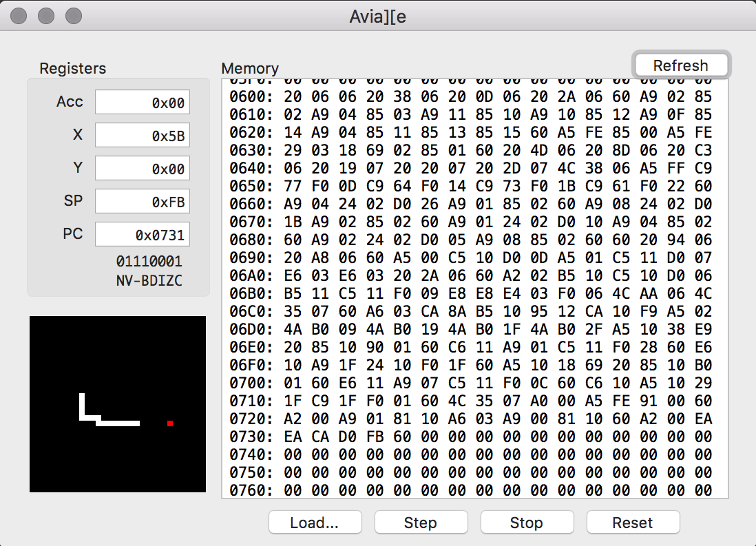Click the Avia][e window title
Image resolution: width=756 pixels, height=546 pixels.
(377, 17)
